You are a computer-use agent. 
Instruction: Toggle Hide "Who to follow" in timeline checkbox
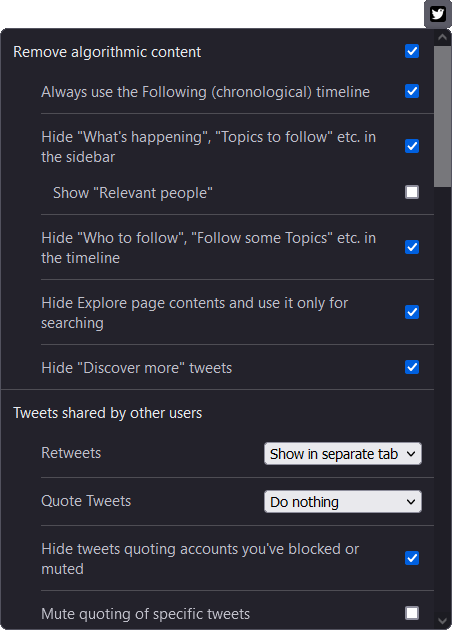point(412,247)
